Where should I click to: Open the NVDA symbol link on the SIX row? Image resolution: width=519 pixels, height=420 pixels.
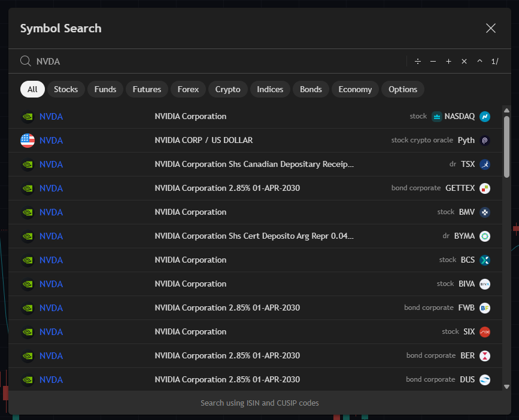tap(51, 331)
